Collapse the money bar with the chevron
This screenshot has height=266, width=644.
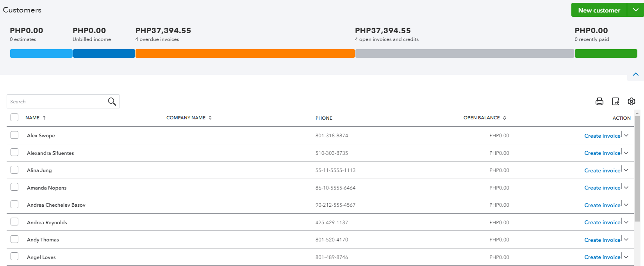point(636,74)
